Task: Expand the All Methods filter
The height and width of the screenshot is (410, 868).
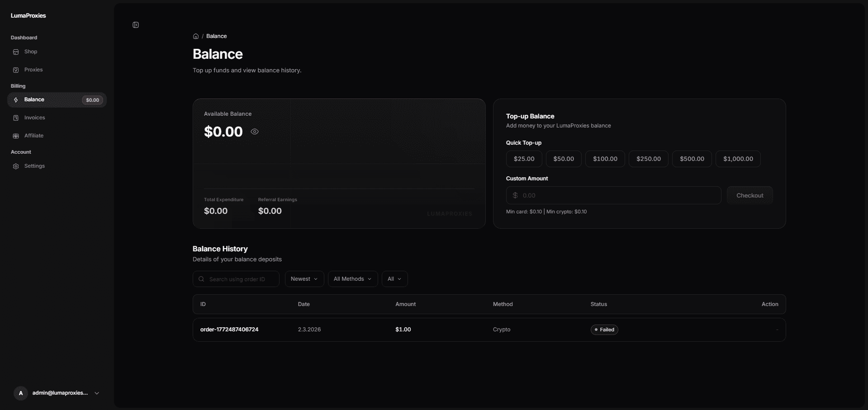Action: tap(352, 278)
